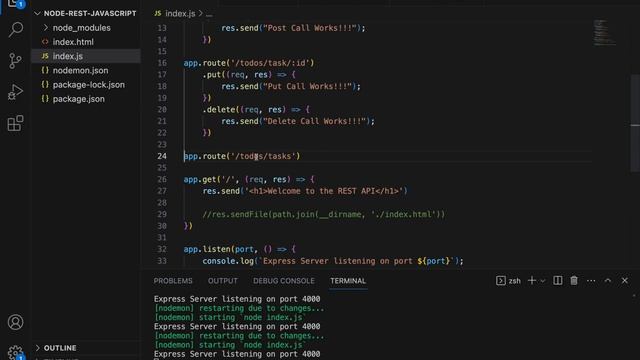Image resolution: width=640 pixels, height=360 pixels.
Task: Switch to the OUTPUT tab
Action: tap(222, 281)
